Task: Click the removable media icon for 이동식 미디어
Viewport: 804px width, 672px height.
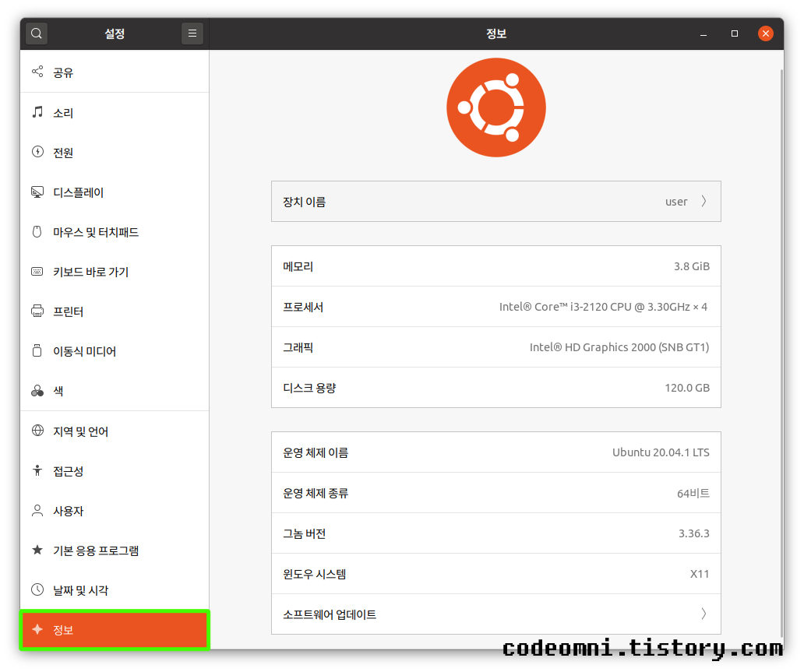Action: pyautogui.click(x=37, y=350)
